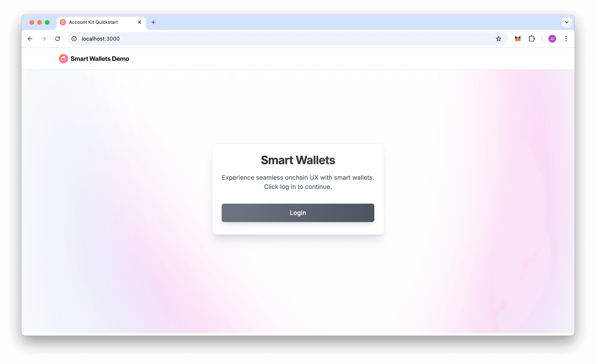Click the Smart Wallets Demo header title

click(x=100, y=59)
